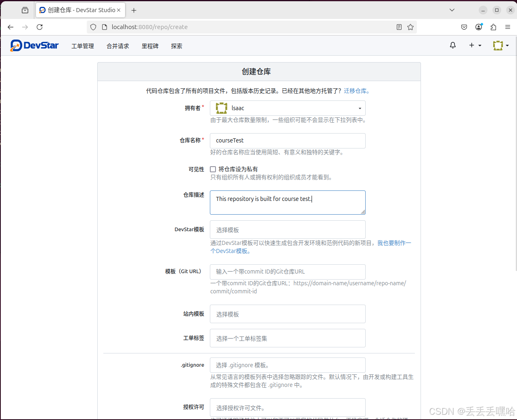The height and width of the screenshot is (420, 517).
Task: Click the extensions puzzle icon
Action: click(493, 27)
